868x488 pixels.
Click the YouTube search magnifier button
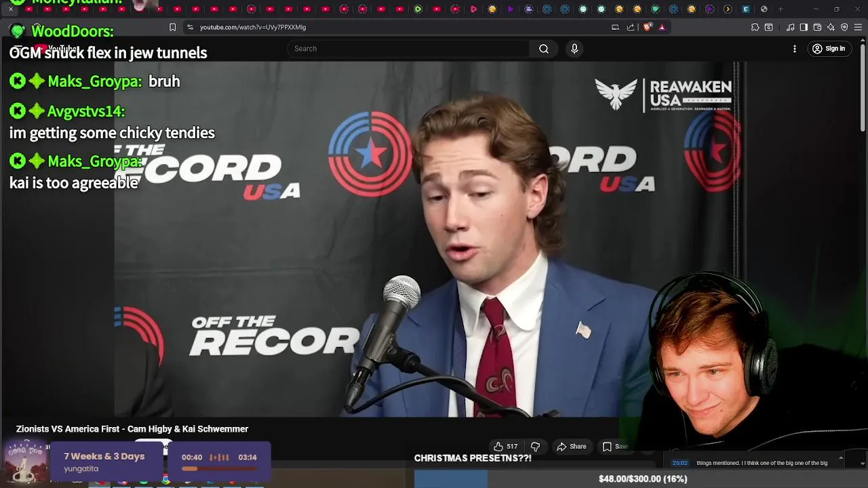(544, 49)
